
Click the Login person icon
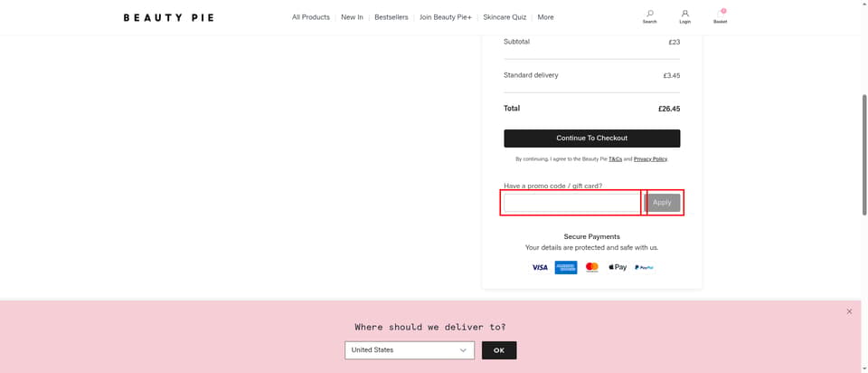pyautogui.click(x=684, y=16)
